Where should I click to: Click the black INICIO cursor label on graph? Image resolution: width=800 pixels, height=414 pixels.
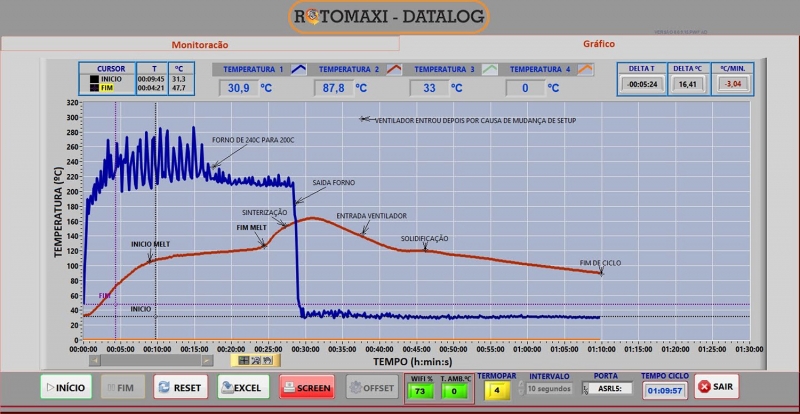[140, 309]
